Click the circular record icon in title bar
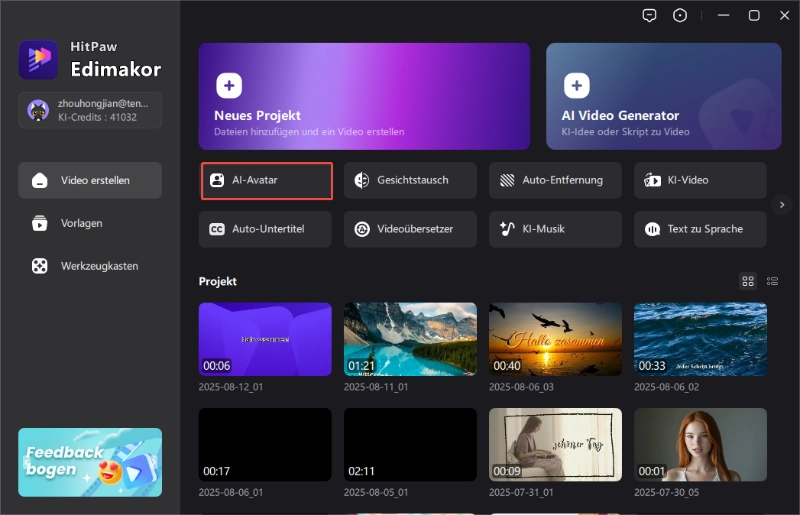This screenshot has height=515, width=800. pos(681,15)
